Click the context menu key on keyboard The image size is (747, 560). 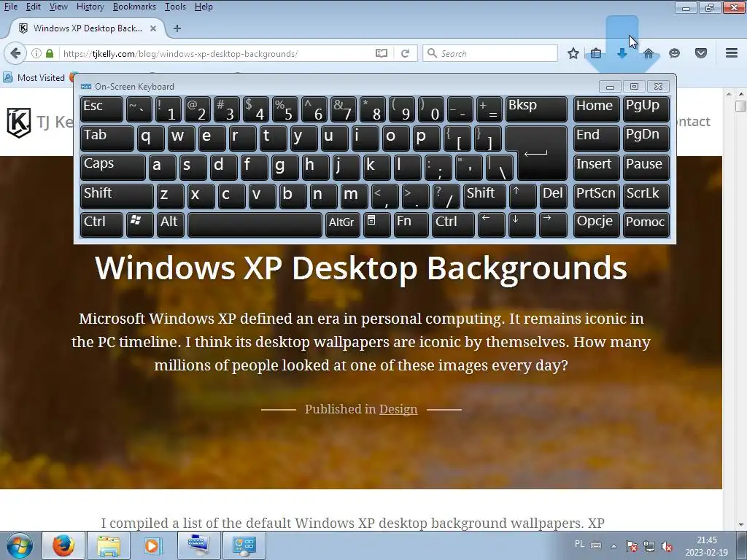tap(377, 225)
